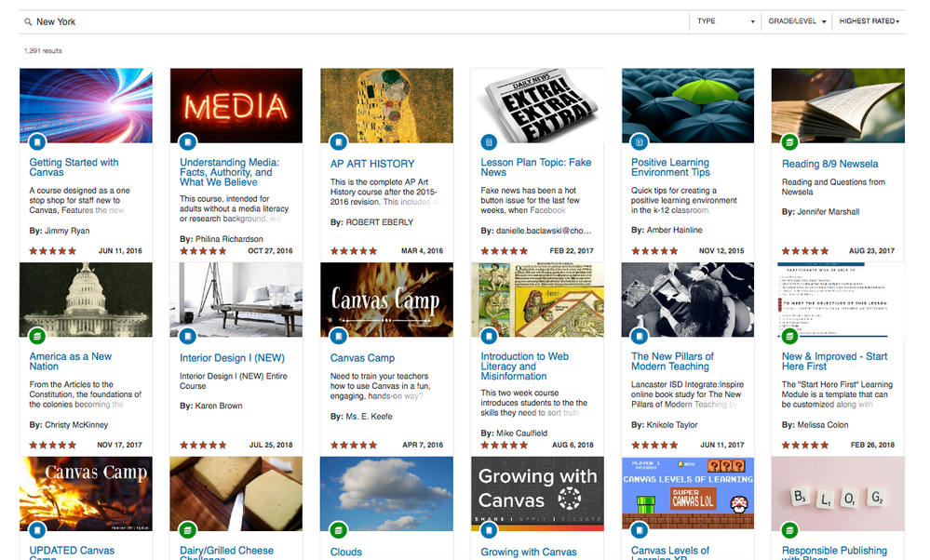The width and height of the screenshot is (930, 560).
Task: Click author name Jimmy Ryan
Action: [67, 231]
